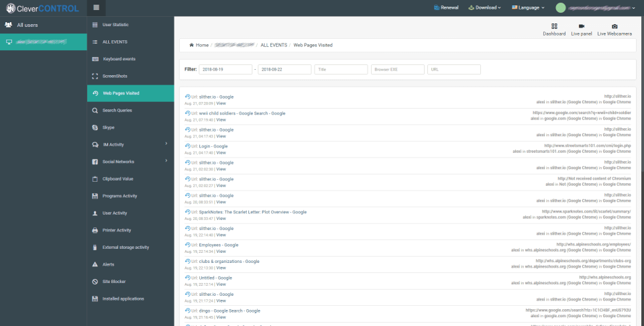Open the Site Blocker menu item
This screenshot has height=326, width=644.
pyautogui.click(x=131, y=282)
